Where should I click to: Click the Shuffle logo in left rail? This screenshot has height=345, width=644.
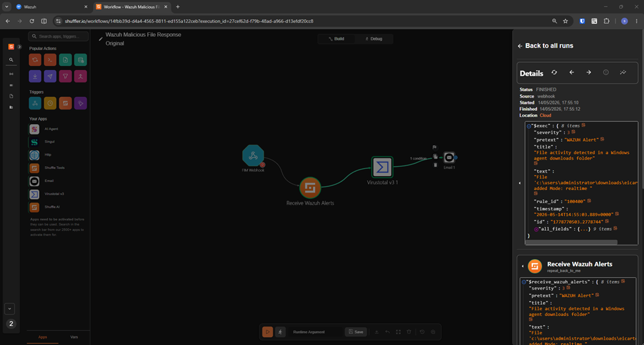tap(11, 47)
